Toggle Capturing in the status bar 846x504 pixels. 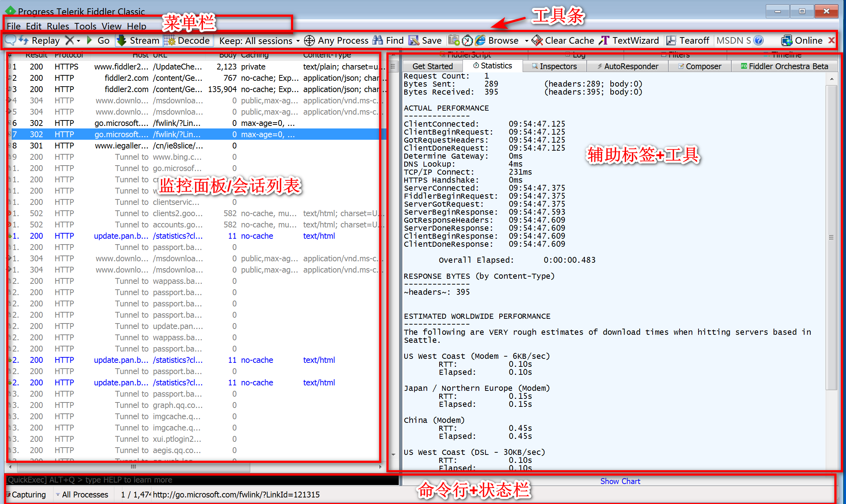click(26, 495)
